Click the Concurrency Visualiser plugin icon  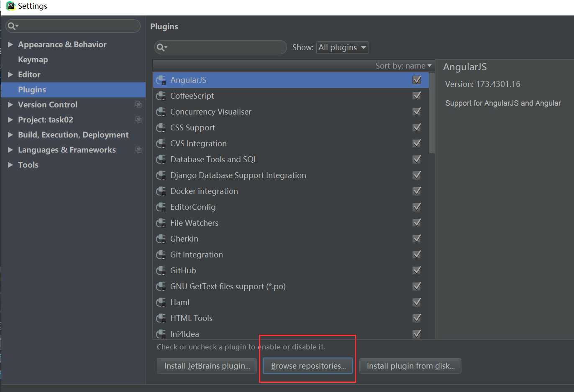click(x=161, y=112)
